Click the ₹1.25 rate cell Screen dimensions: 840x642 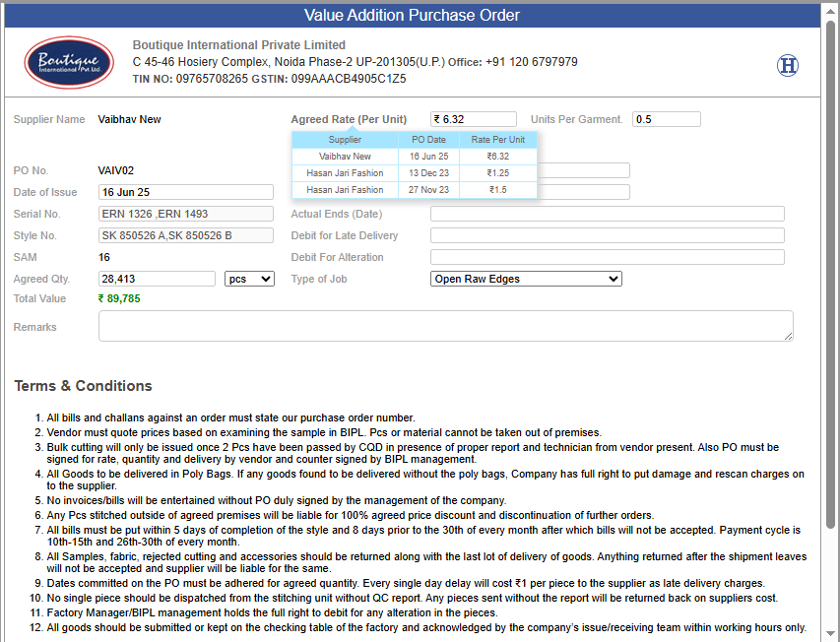[497, 173]
